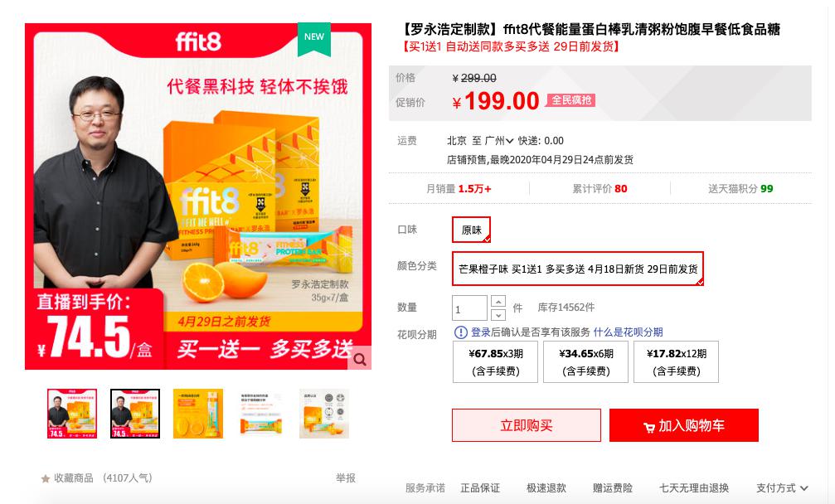Click the magnifier icon on product image
835x504 pixels.
[360, 360]
